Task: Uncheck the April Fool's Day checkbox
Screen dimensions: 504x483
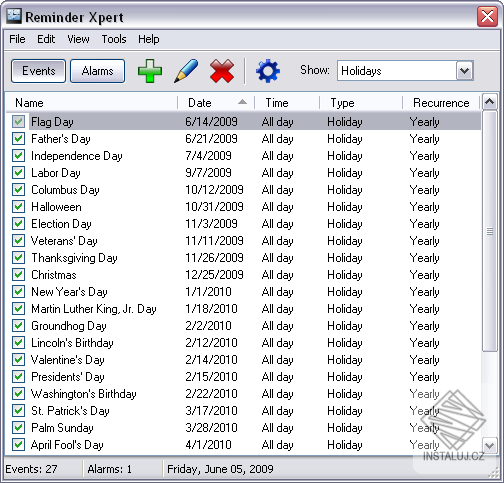Action: pyautogui.click(x=18, y=444)
